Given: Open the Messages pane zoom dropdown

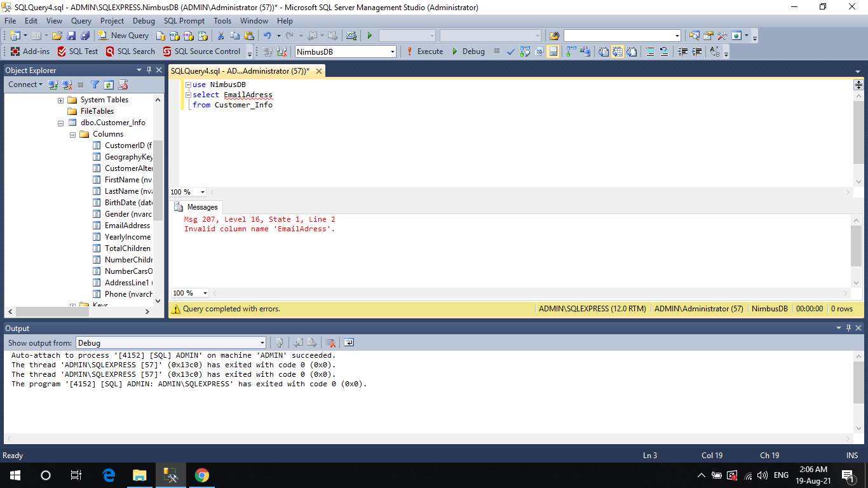Looking at the screenshot, I should click(x=205, y=293).
